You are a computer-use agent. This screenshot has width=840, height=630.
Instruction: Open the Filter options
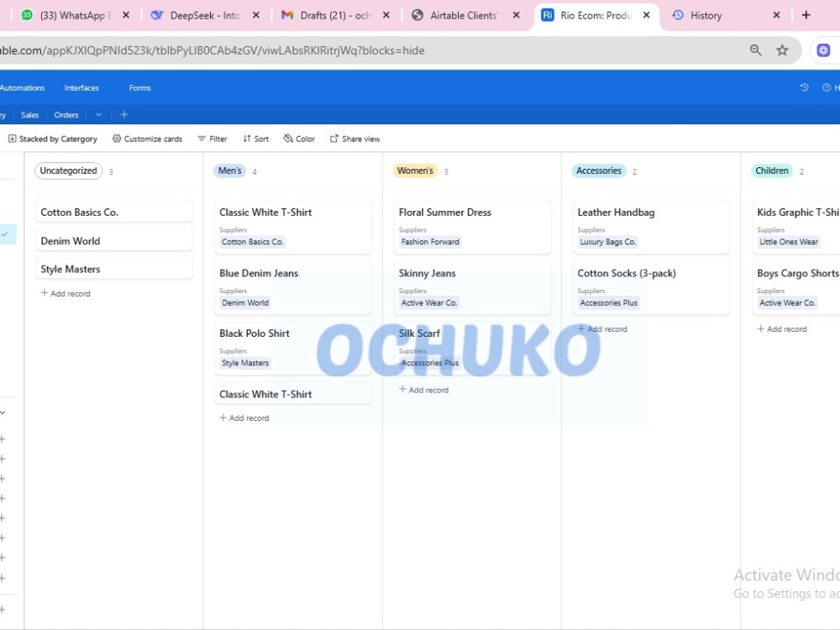[213, 139]
